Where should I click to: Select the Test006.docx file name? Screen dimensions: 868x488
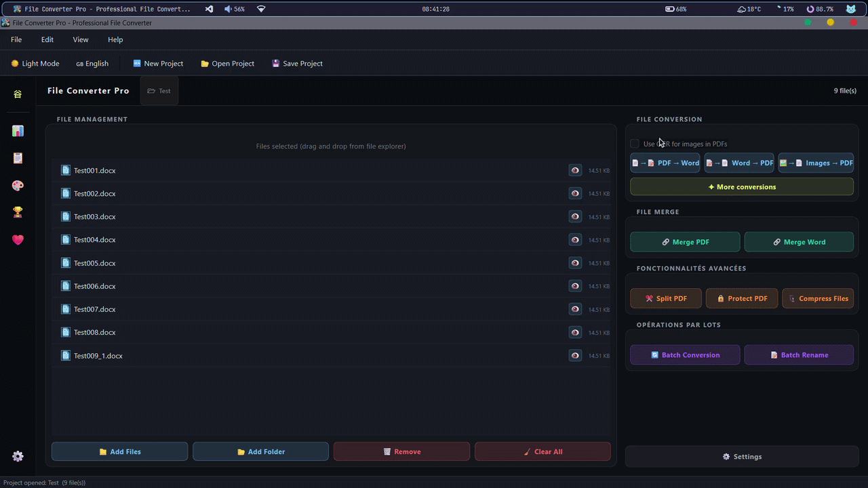(x=95, y=286)
